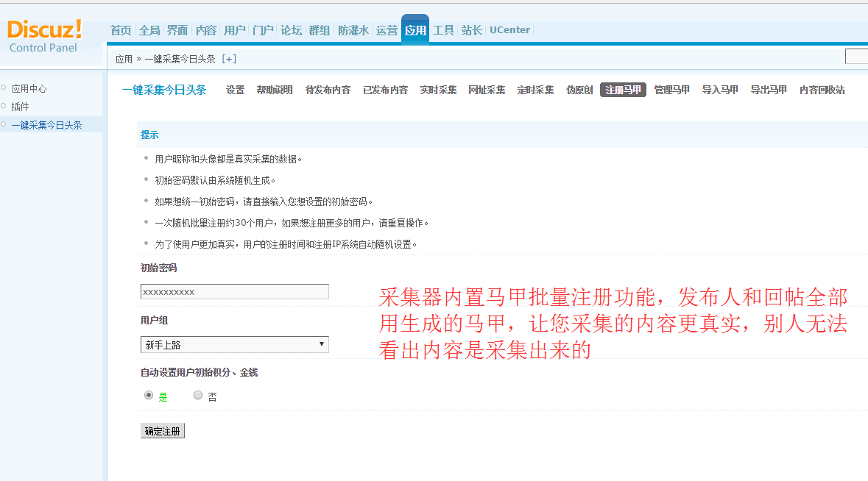The height and width of the screenshot is (481, 868).
Task: Open 插件 in the left sidebar
Action: pyautogui.click(x=21, y=107)
